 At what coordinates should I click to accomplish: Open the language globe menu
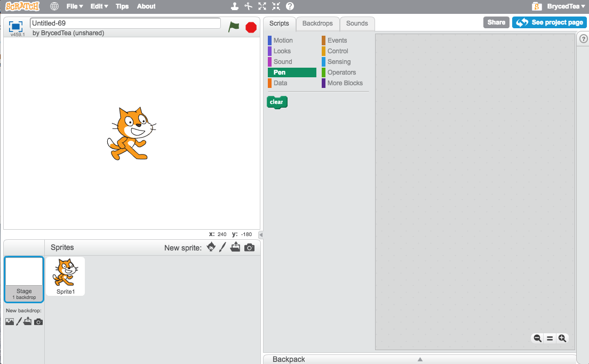pos(53,6)
